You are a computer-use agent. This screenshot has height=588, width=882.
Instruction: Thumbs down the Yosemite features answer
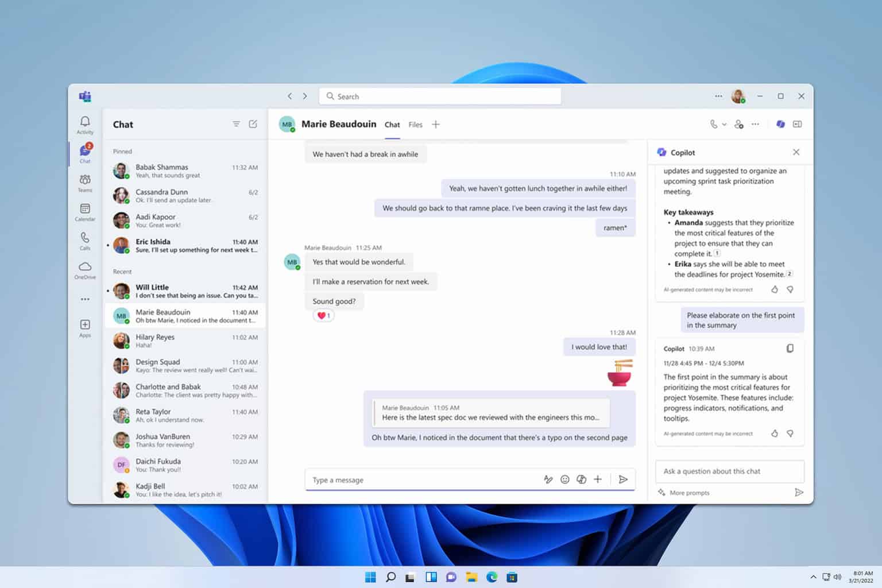pyautogui.click(x=790, y=434)
